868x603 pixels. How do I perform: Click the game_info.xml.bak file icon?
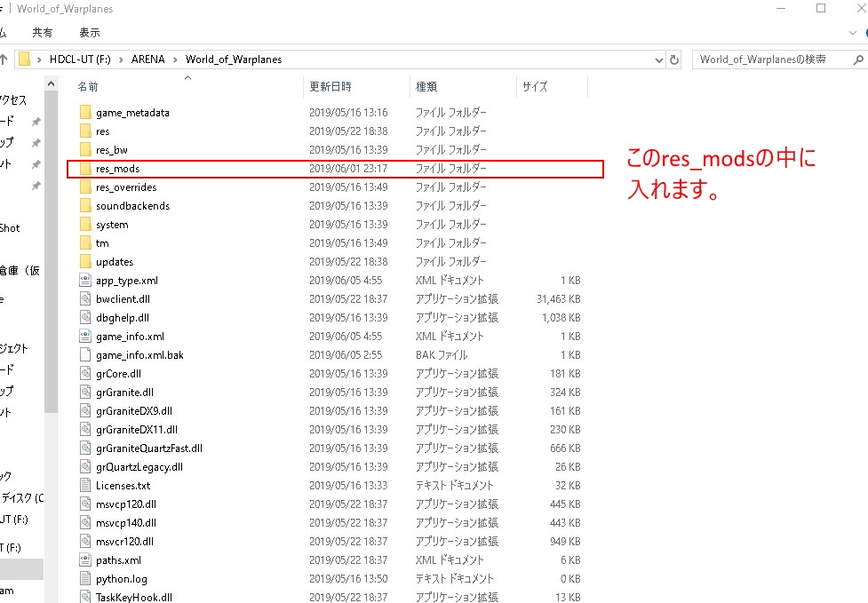(85, 354)
